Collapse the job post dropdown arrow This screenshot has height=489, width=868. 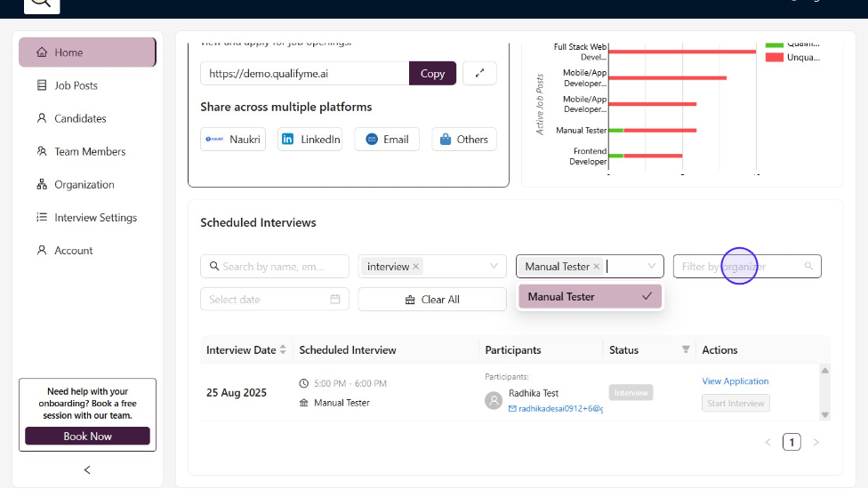[x=651, y=267]
